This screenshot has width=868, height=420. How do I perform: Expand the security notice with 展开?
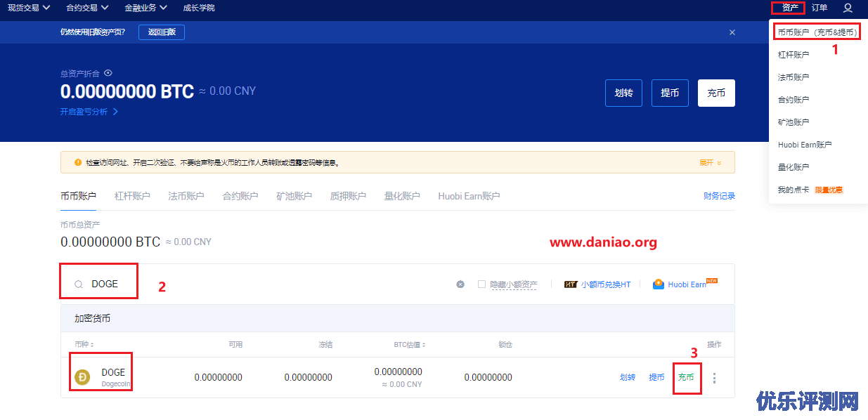click(x=710, y=162)
